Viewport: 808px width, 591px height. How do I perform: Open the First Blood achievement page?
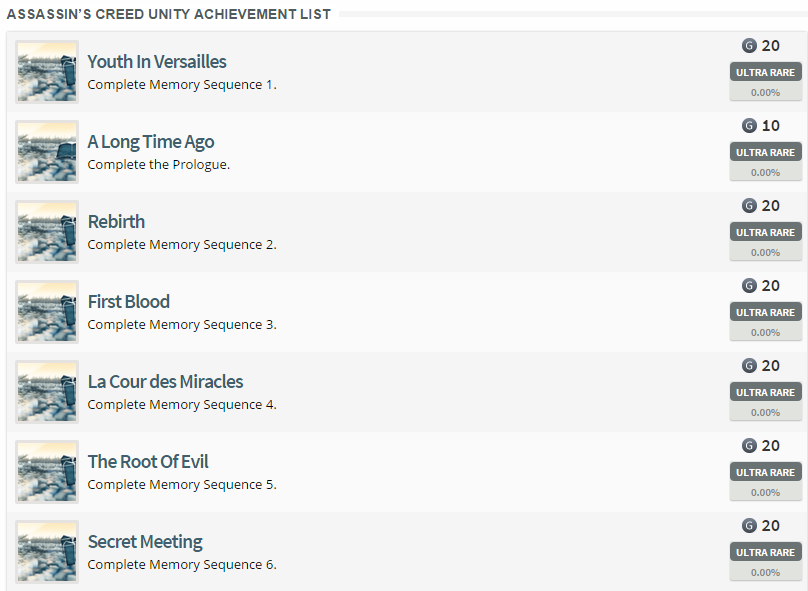[x=128, y=301]
